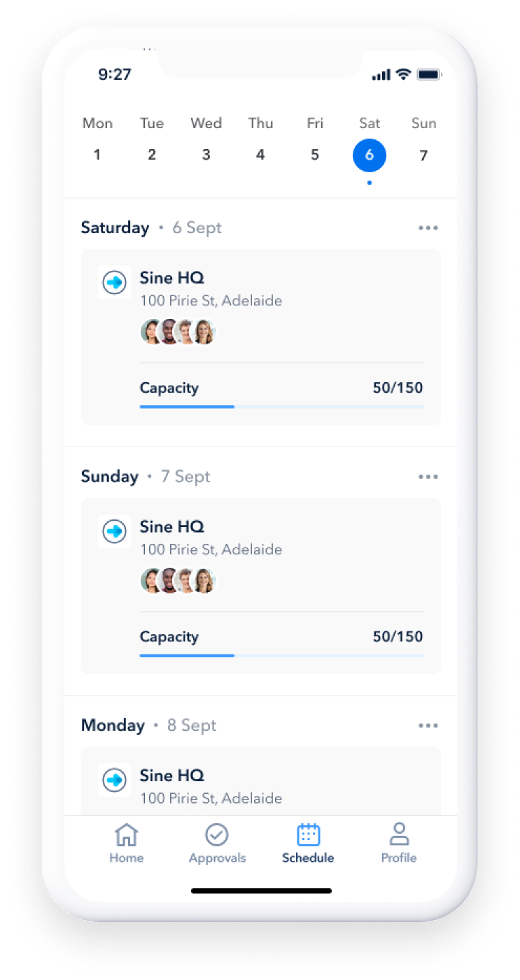
Task: Tap Sine HQ arrow logo in Monday card
Action: [114, 780]
